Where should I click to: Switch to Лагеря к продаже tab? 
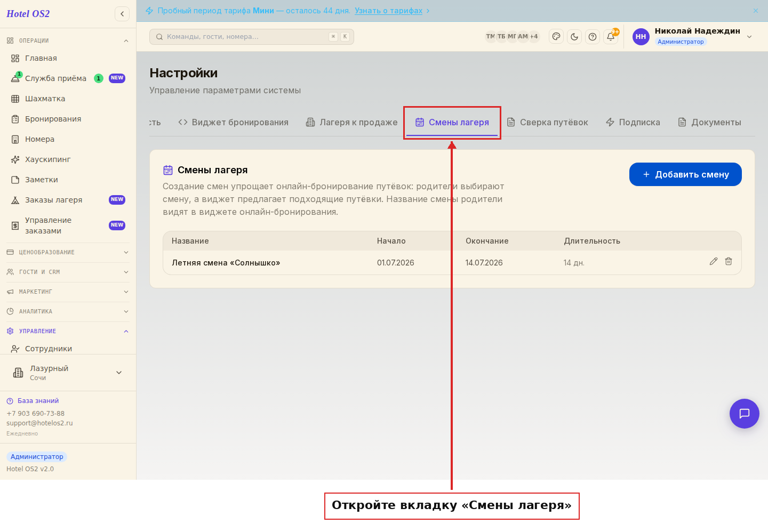coord(352,122)
